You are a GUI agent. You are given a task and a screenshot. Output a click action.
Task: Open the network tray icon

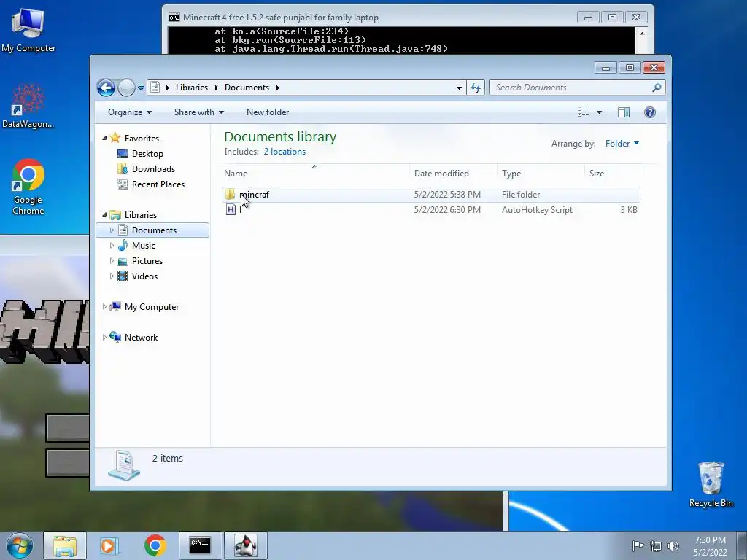(656, 546)
